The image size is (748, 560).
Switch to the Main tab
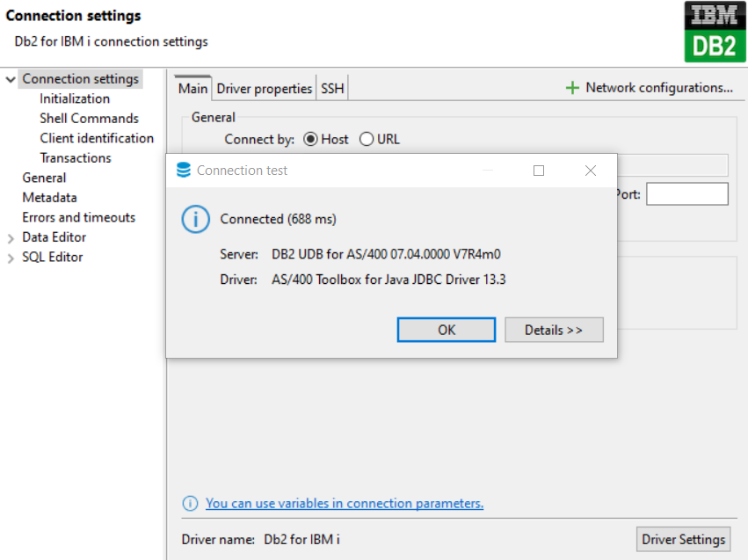(x=192, y=88)
